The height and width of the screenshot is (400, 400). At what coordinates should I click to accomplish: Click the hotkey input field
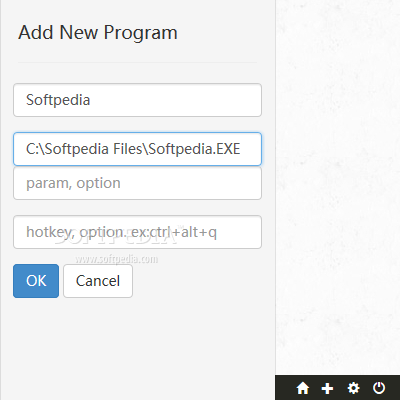pos(137,232)
